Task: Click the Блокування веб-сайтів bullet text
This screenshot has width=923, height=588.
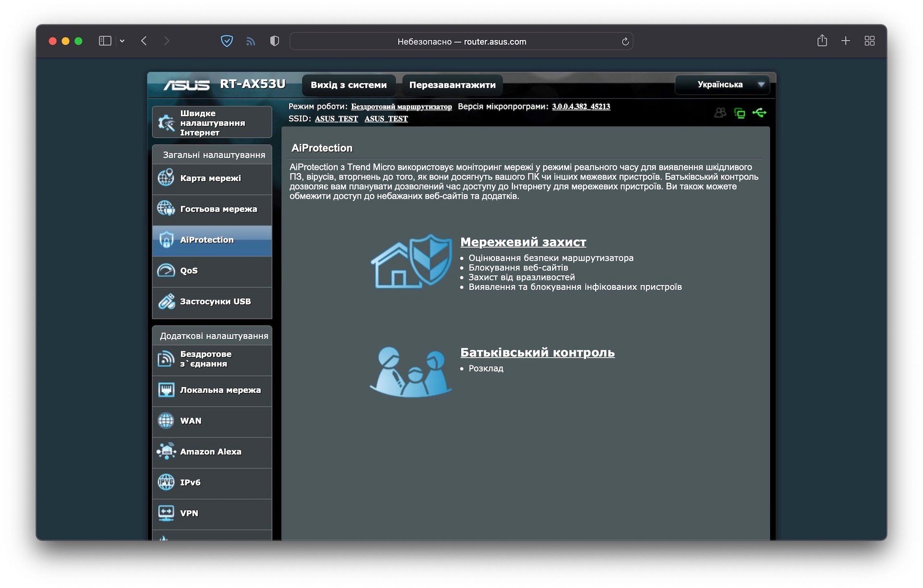Action: [518, 268]
